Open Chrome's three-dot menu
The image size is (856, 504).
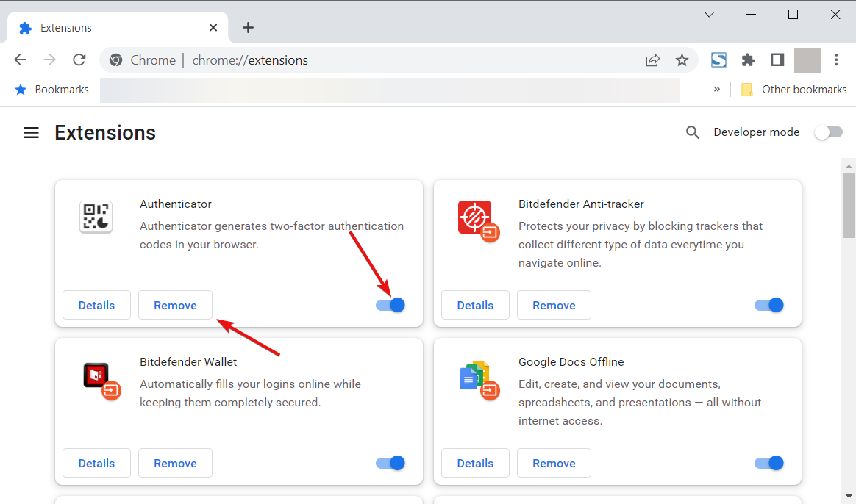coord(836,60)
